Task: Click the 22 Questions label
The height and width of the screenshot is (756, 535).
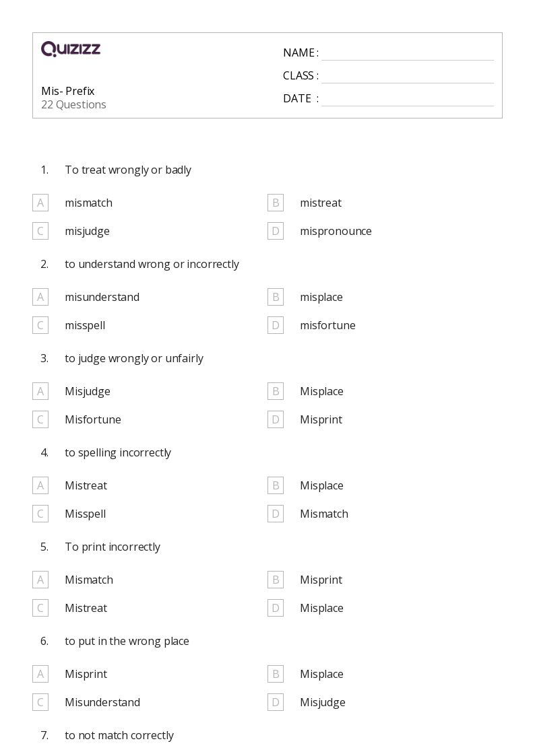Action: coord(73,104)
